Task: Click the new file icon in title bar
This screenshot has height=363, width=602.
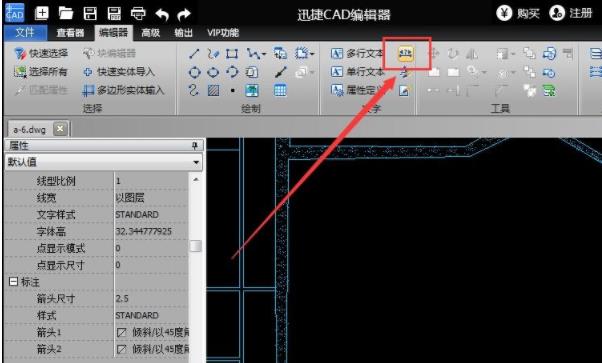Action: 41,14
